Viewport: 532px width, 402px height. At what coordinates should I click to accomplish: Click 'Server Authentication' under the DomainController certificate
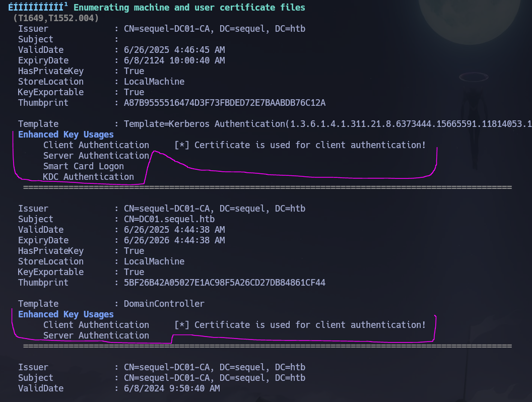point(96,336)
